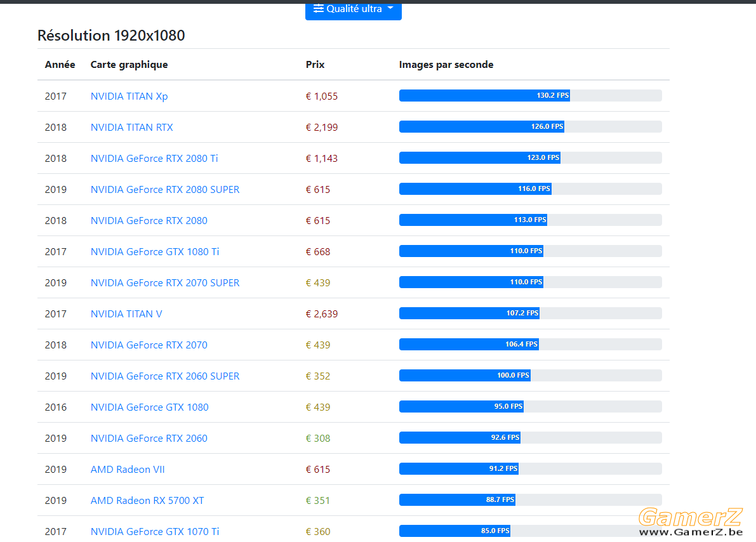Click the Année column header
The height and width of the screenshot is (542, 756).
tap(60, 65)
